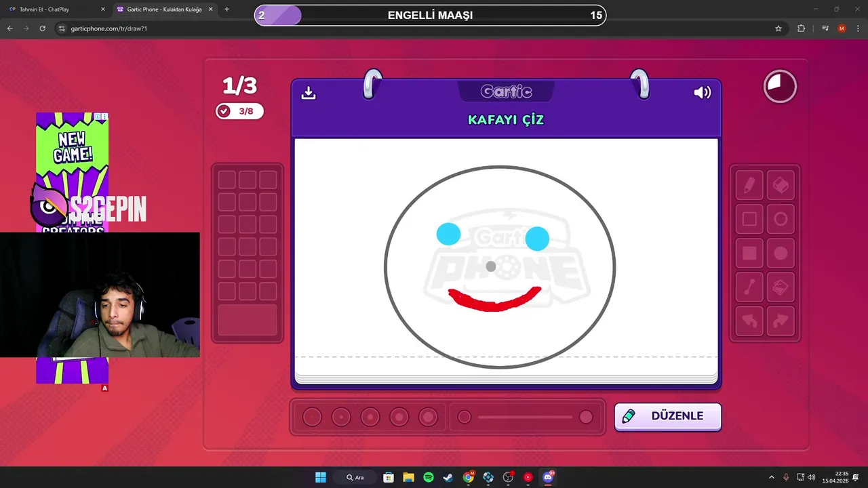Choose the largest brush thickness circle
Screen dimensions: 868x488
click(x=428, y=417)
